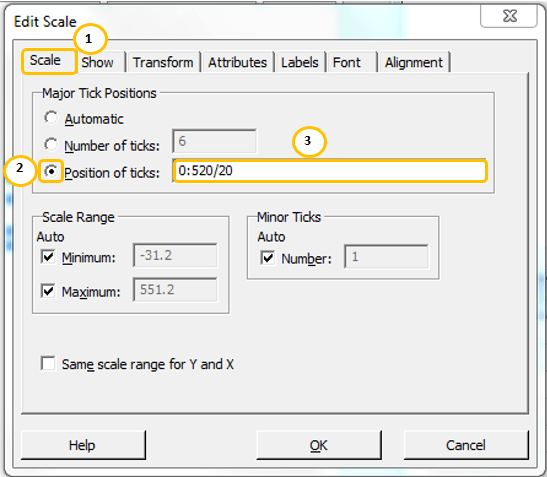The width and height of the screenshot is (547, 477).
Task: Open the Transform tab
Action: click(163, 62)
